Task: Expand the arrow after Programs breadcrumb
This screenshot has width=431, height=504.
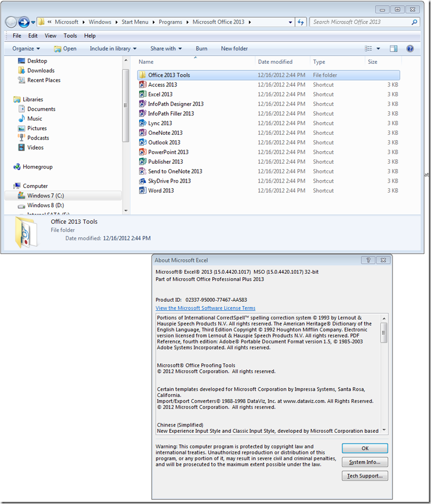Action: pos(188,22)
